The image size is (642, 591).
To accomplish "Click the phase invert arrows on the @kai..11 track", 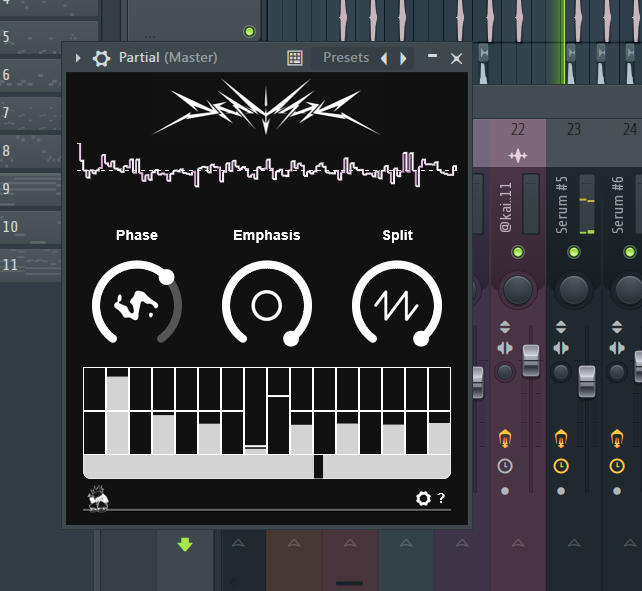I will pyautogui.click(x=505, y=327).
